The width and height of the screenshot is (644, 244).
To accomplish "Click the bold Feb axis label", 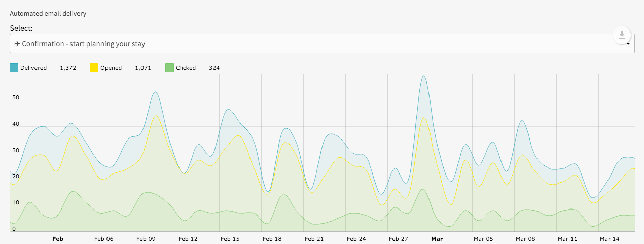I will tap(58, 238).
